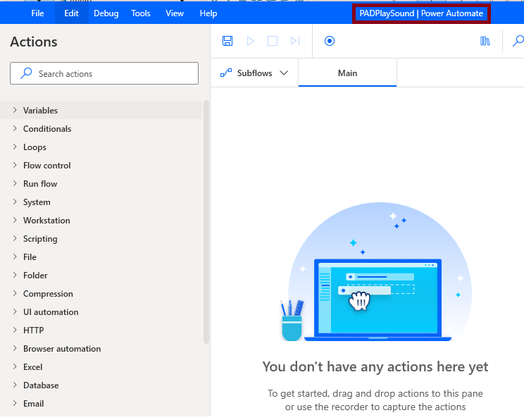The width and height of the screenshot is (524, 420).
Task: Click the laptop illustration in the workspace
Action: point(378,299)
